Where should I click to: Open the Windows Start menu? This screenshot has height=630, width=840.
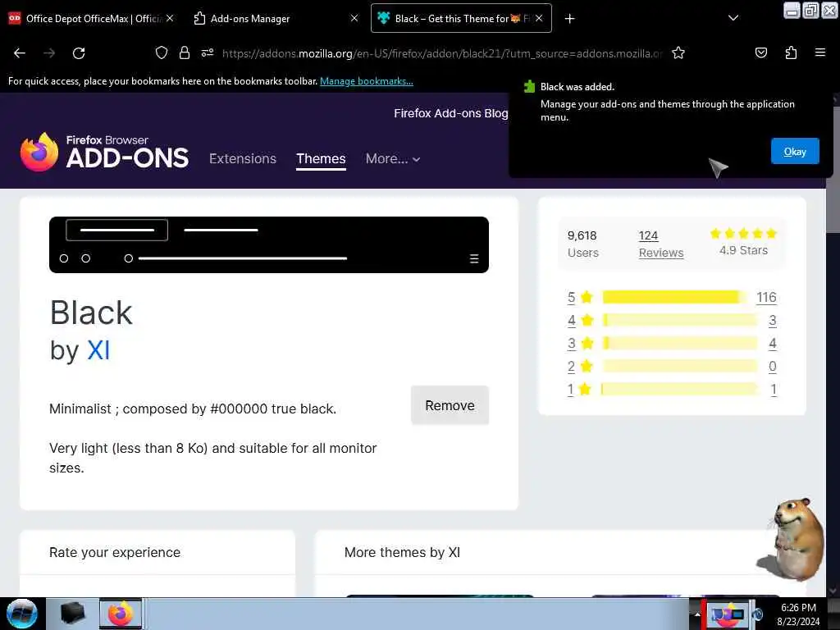22,614
